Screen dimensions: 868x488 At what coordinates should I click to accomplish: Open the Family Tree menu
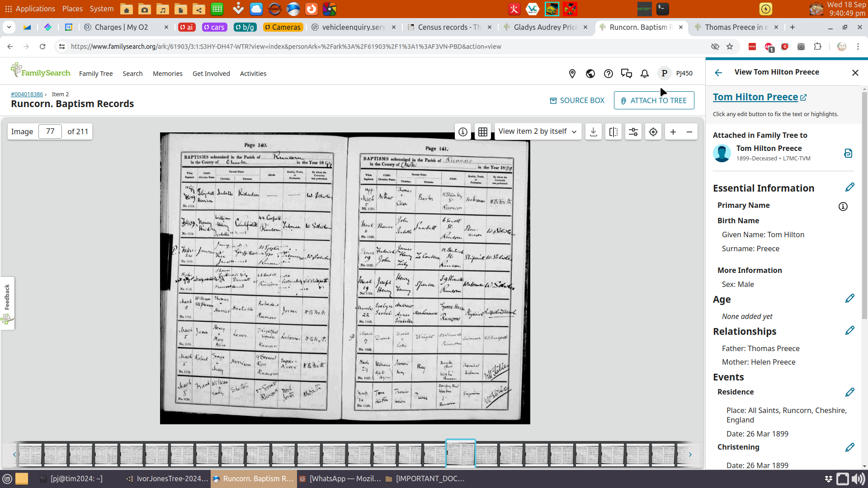pyautogui.click(x=96, y=74)
